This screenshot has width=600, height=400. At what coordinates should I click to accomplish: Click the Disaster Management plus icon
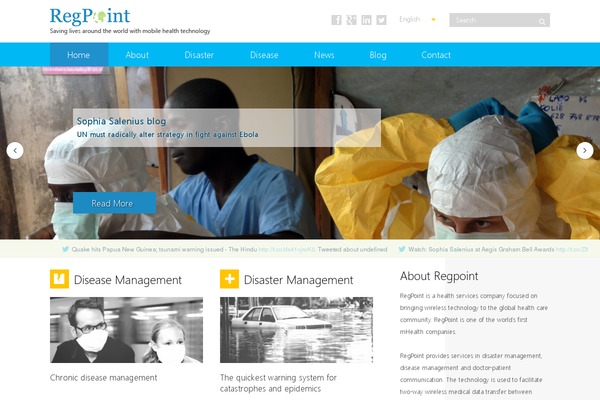pos(229,279)
